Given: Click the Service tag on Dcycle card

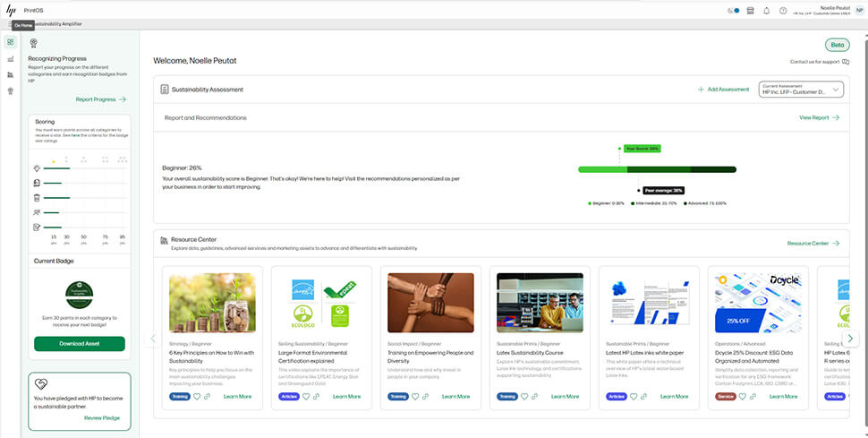Looking at the screenshot, I should click(725, 397).
